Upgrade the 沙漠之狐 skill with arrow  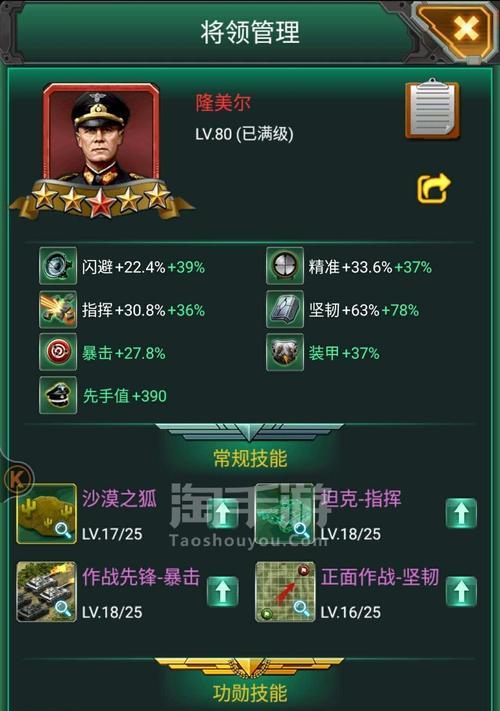[x=223, y=513]
